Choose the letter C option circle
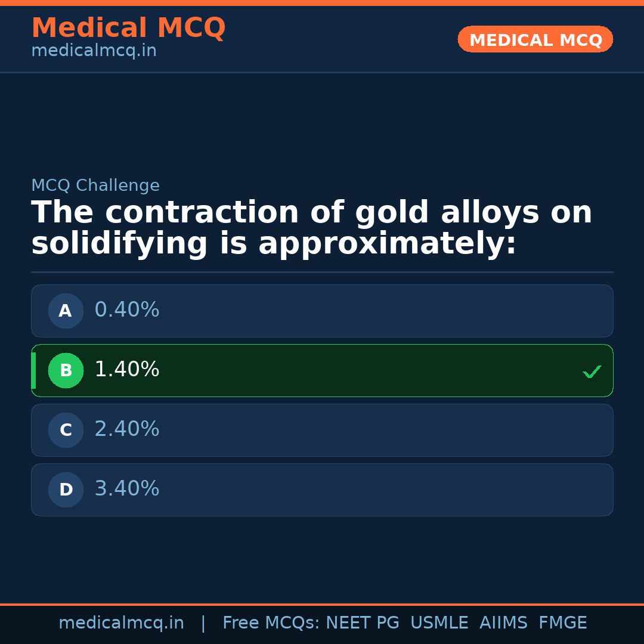The width and height of the screenshot is (644, 644). (66, 430)
